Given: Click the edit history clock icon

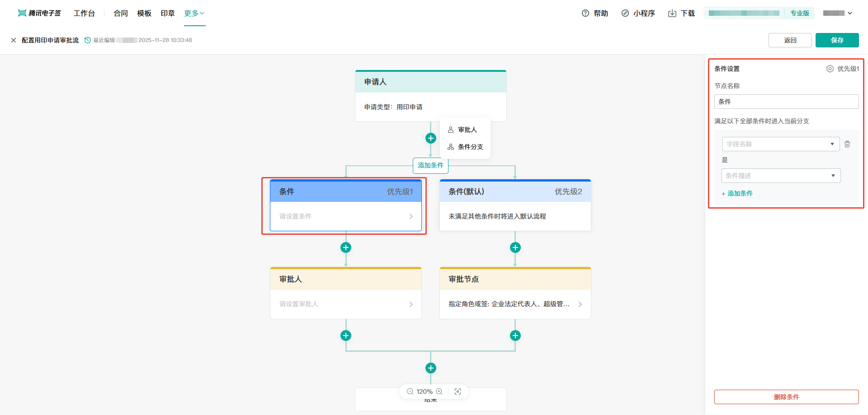Looking at the screenshot, I should coord(87,40).
